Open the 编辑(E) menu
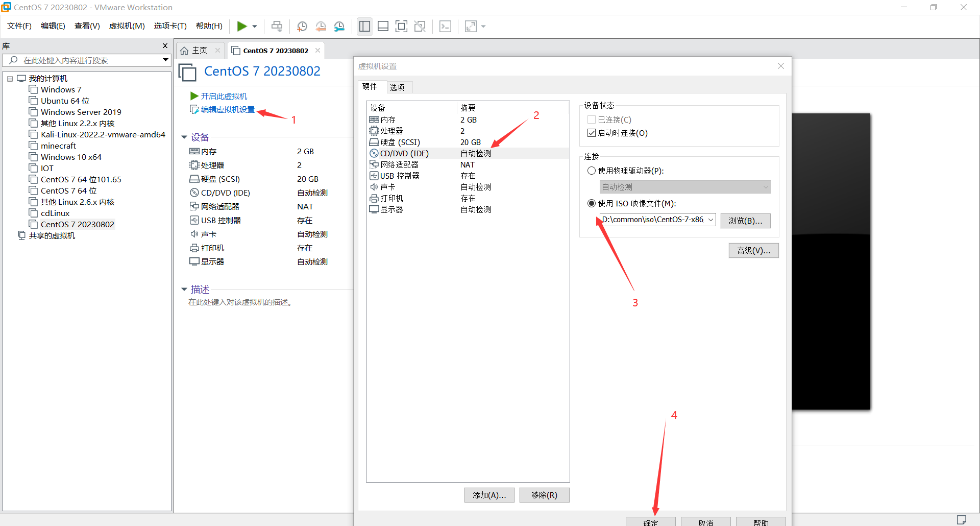 (x=53, y=26)
